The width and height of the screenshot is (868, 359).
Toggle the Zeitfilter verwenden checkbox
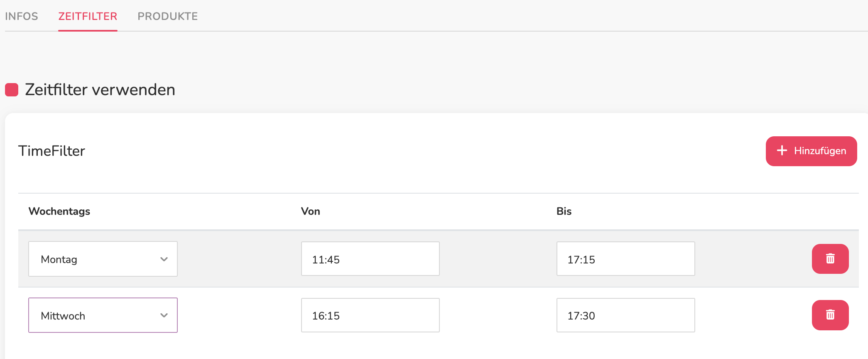point(12,90)
